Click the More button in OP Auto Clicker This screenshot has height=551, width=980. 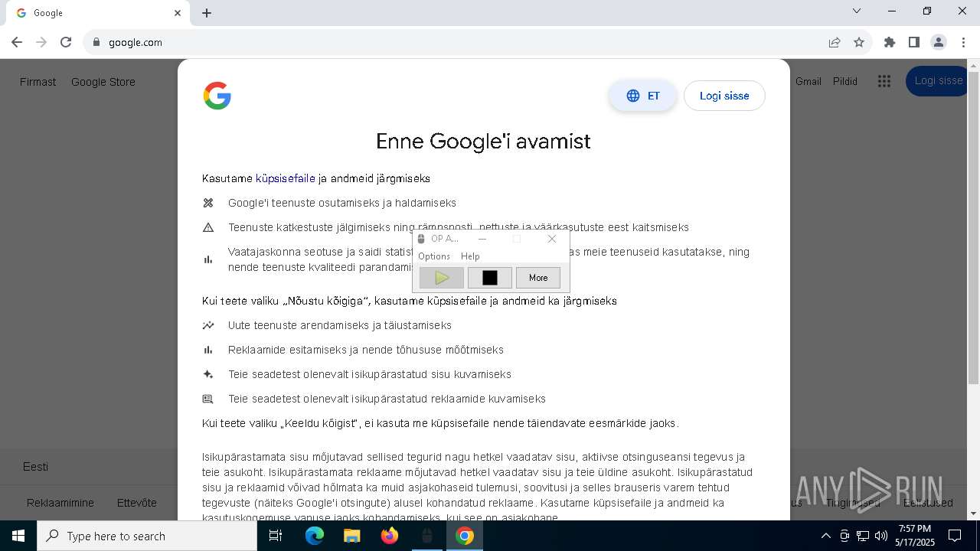point(538,278)
